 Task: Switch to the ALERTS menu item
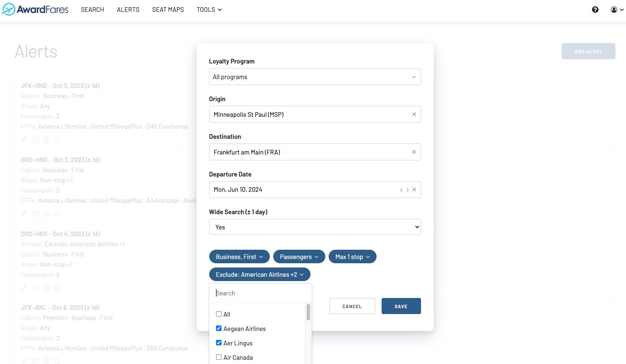tap(128, 9)
